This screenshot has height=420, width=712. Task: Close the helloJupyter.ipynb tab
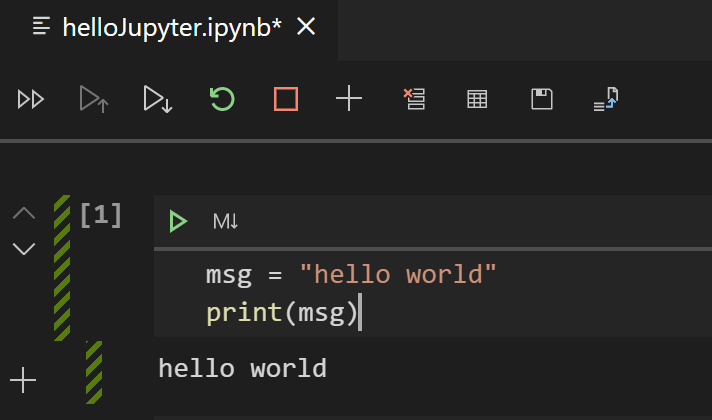[307, 28]
